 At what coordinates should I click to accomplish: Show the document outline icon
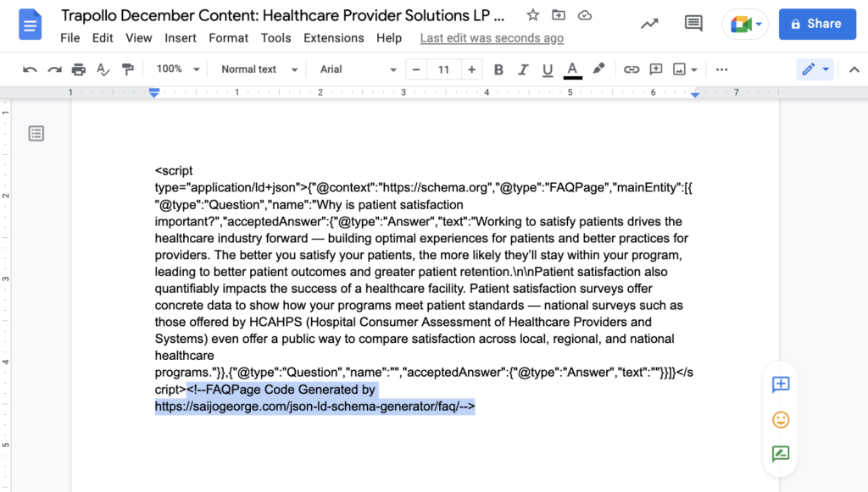point(36,133)
